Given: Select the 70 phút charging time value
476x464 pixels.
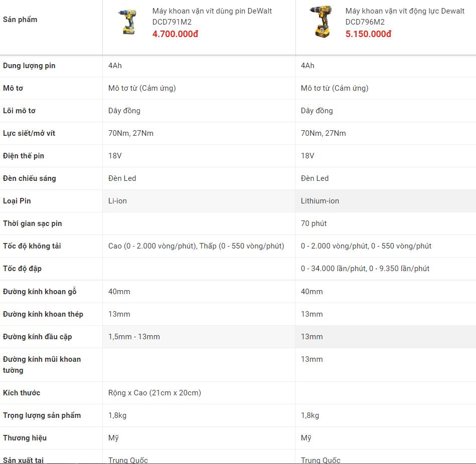Looking at the screenshot, I should click(313, 223).
